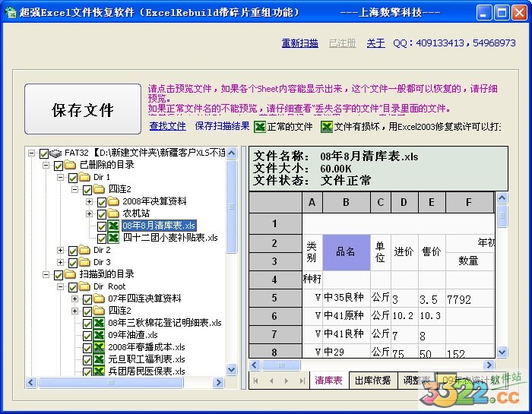Click Excel icon beside 09年油渣.xls
Image resolution: width=532 pixels, height=414 pixels.
tap(99, 335)
